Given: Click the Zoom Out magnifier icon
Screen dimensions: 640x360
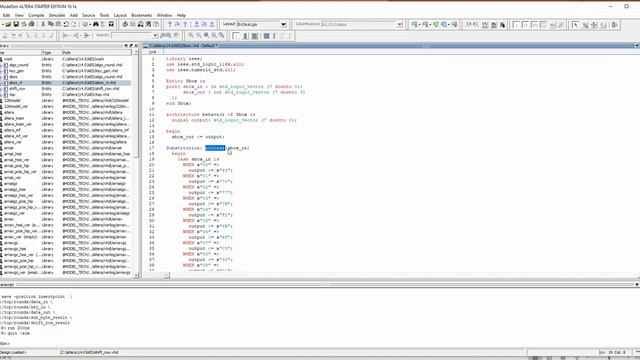Looking at the screenshot, I should [x=199, y=36].
